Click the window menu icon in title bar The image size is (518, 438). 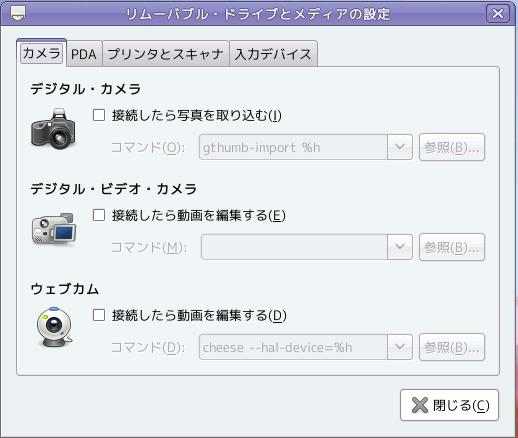point(18,13)
